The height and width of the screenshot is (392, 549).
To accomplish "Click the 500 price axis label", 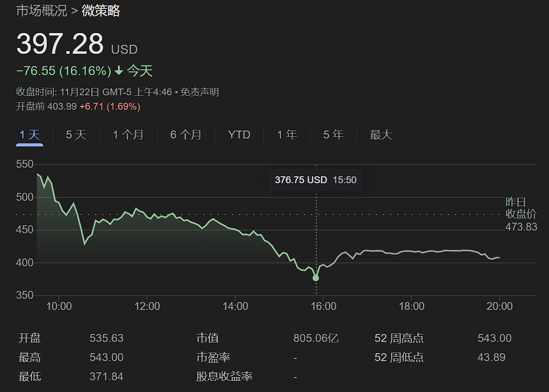I will pos(25,197).
